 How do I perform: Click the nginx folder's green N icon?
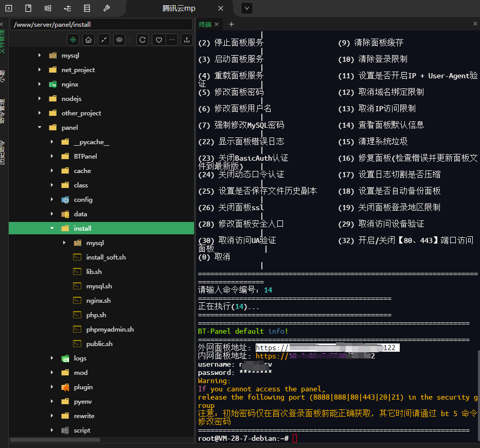point(53,84)
